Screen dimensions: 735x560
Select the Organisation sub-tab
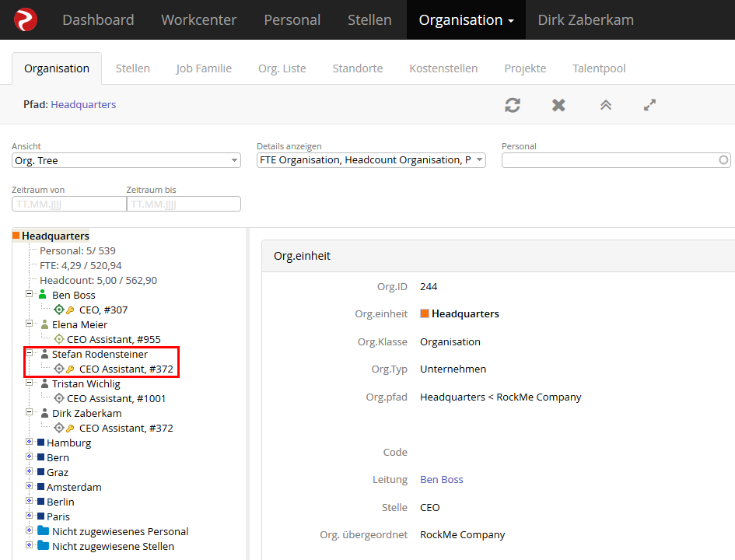[57, 68]
